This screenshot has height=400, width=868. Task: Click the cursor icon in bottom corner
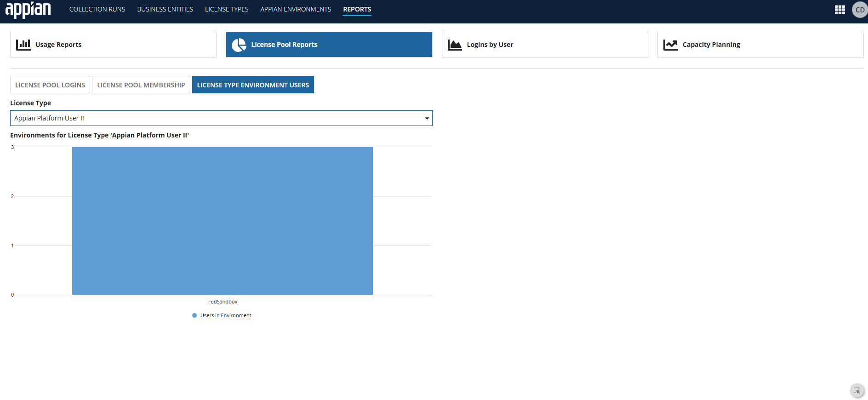tap(857, 391)
